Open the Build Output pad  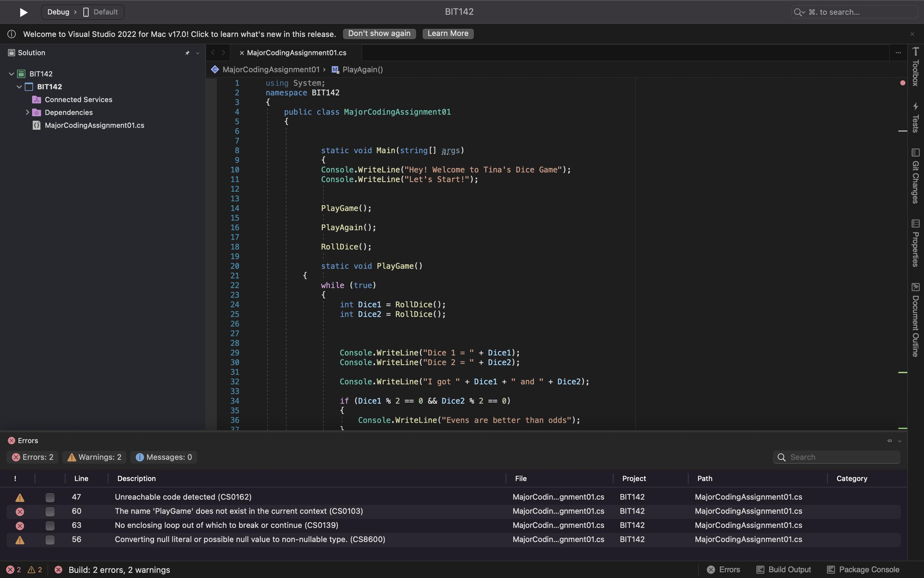(783, 570)
